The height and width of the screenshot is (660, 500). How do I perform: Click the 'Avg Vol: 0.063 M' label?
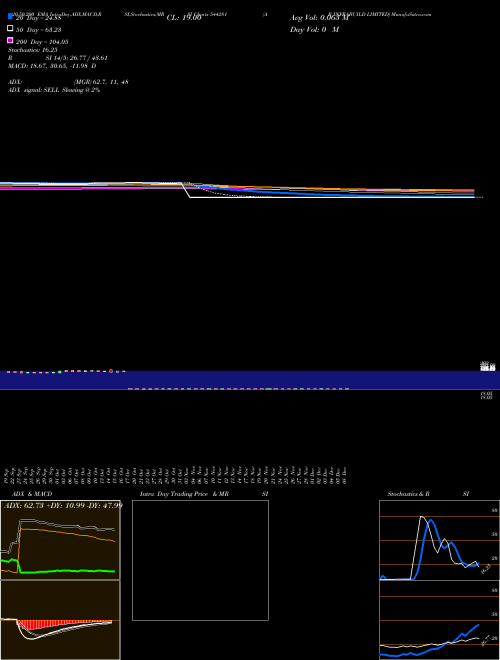click(x=319, y=18)
